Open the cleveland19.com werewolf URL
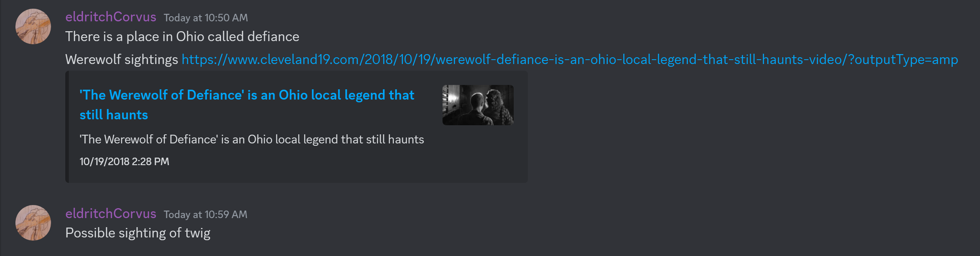980x256 pixels. tap(570, 59)
